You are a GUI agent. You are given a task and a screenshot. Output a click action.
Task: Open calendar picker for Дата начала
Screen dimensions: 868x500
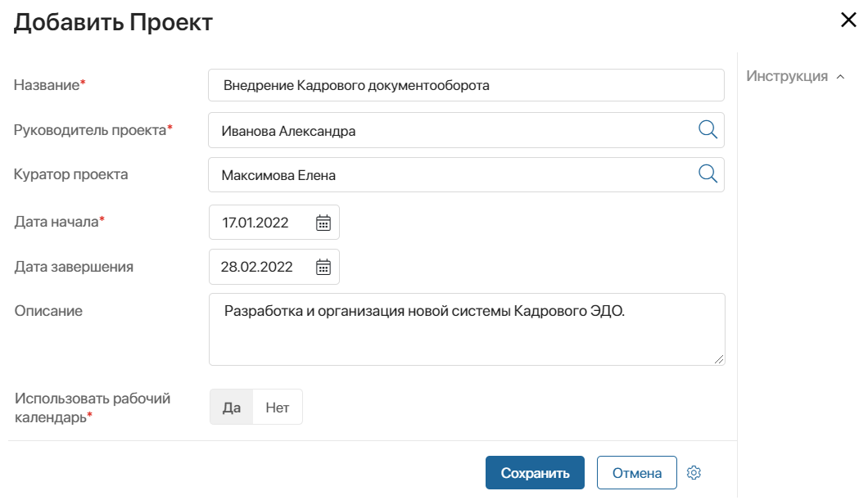323,223
